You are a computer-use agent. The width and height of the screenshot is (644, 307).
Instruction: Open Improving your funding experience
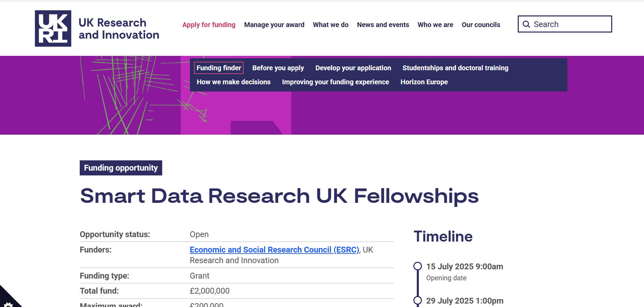click(x=335, y=82)
